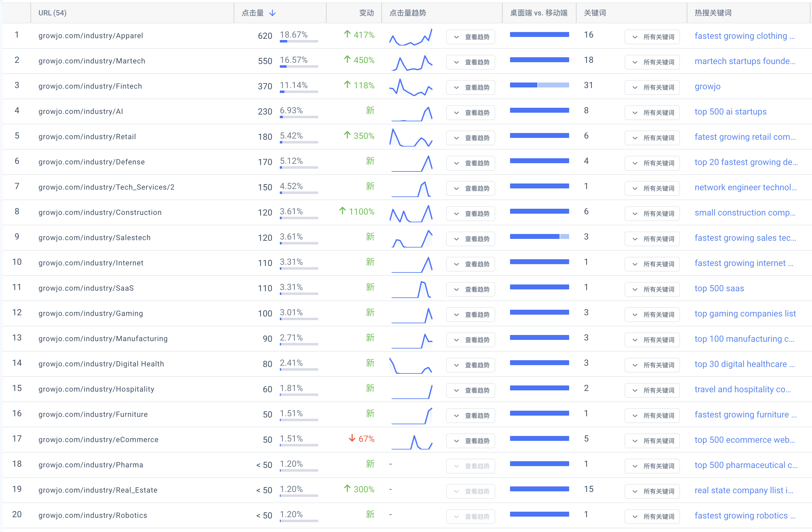This screenshot has width=812, height=532.
Task: Click the red down arrow beside 67%
Action: pos(352,438)
